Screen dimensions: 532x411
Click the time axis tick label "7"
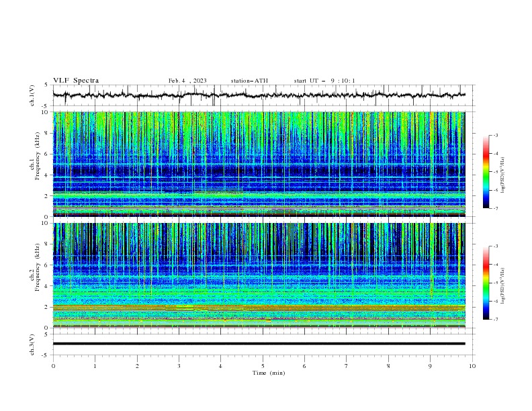pyautogui.click(x=347, y=366)
